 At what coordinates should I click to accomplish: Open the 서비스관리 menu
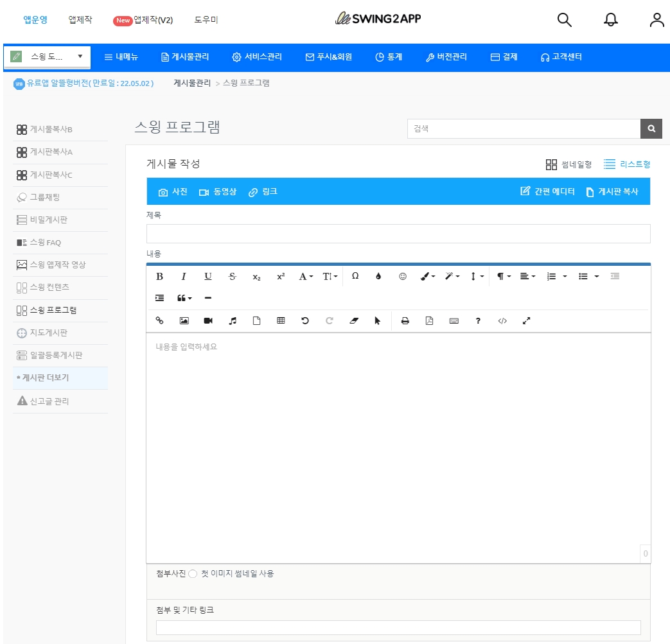point(257,57)
